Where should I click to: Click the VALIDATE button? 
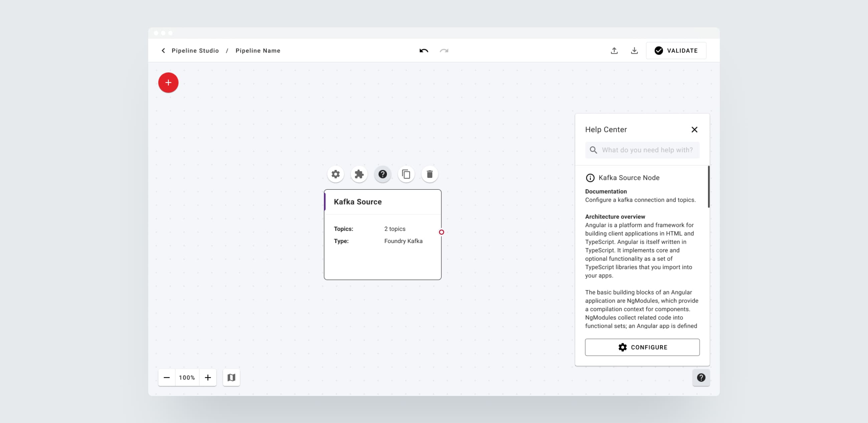tap(676, 50)
